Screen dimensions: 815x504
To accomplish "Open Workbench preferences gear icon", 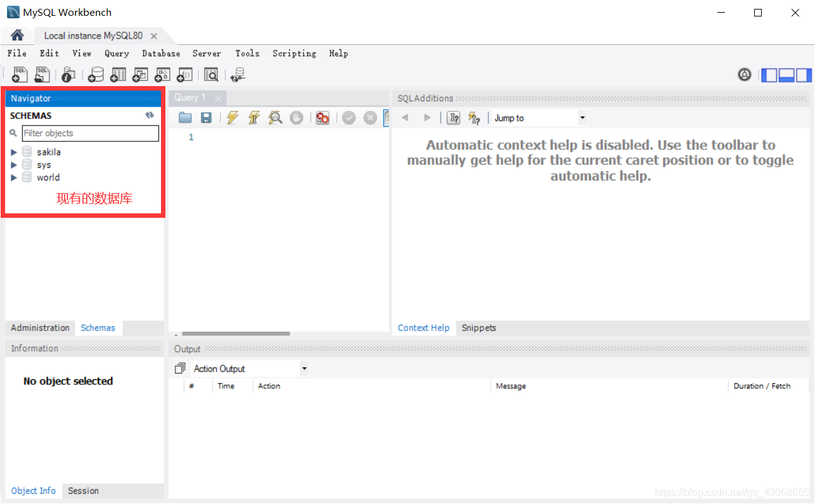I will [x=745, y=75].
